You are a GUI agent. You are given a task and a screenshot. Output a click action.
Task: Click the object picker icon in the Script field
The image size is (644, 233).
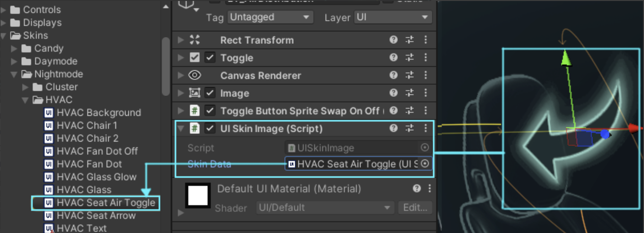coord(425,148)
